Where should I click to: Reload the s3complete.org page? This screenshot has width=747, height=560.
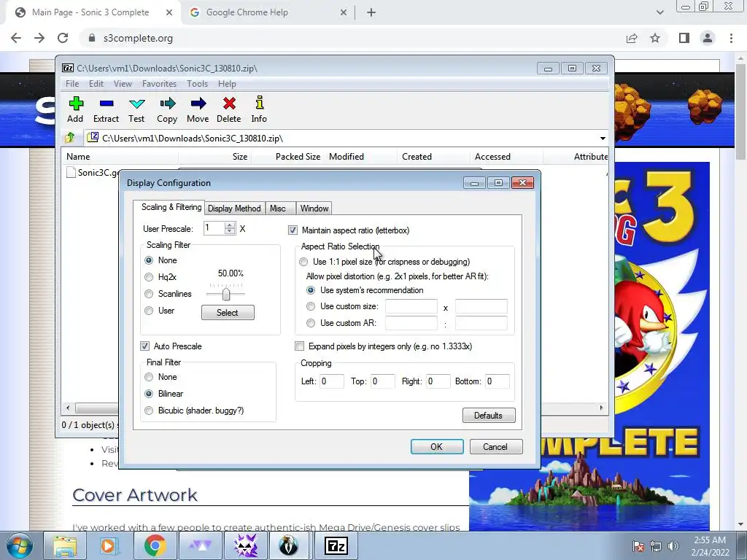click(63, 38)
